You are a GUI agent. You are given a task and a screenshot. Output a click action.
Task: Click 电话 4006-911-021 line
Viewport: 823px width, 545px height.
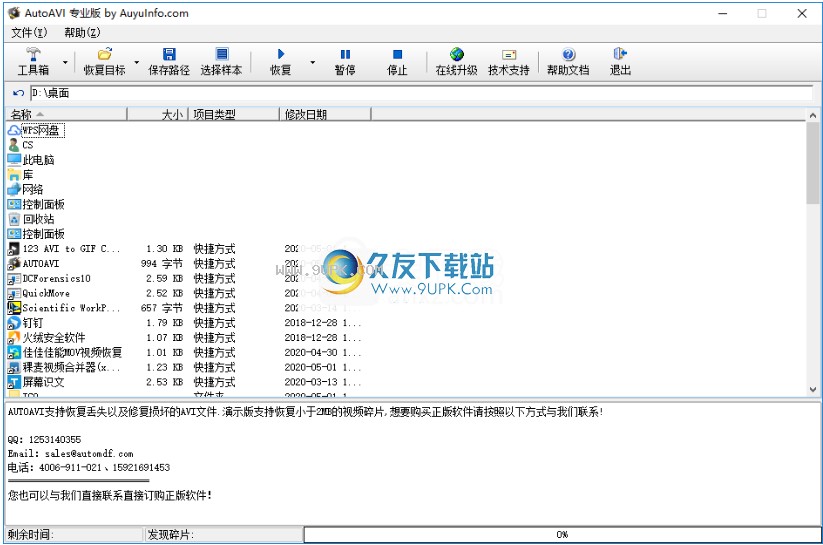coord(89,467)
